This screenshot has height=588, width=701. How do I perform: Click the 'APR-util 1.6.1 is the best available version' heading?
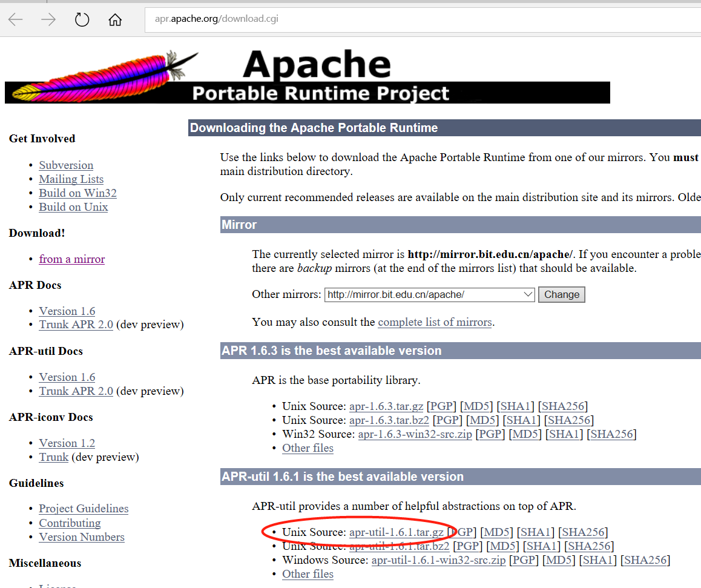(x=343, y=477)
